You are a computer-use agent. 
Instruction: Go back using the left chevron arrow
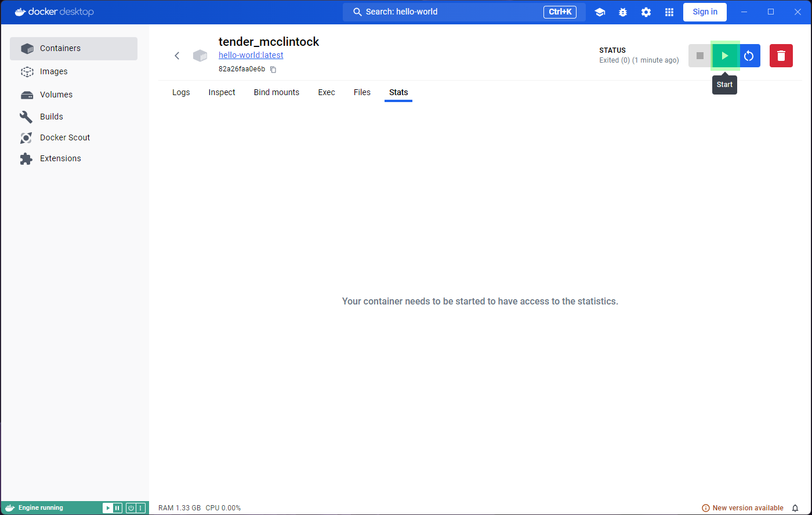(177, 56)
